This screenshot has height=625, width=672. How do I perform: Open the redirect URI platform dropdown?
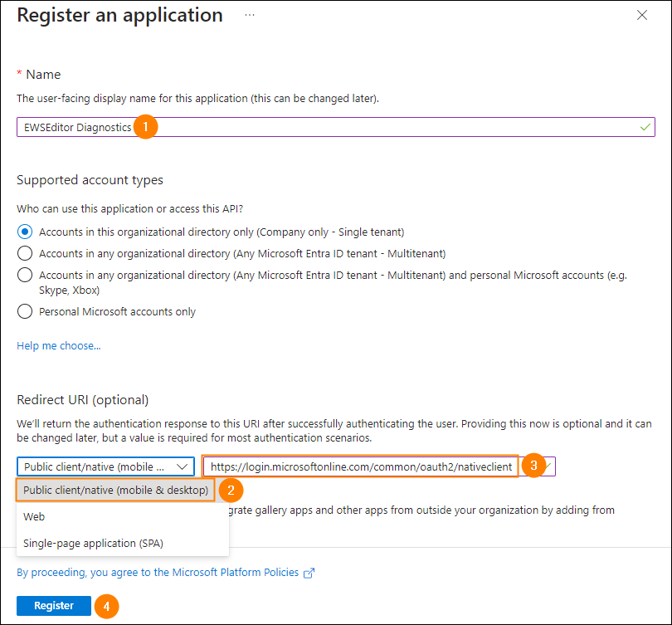click(105, 466)
